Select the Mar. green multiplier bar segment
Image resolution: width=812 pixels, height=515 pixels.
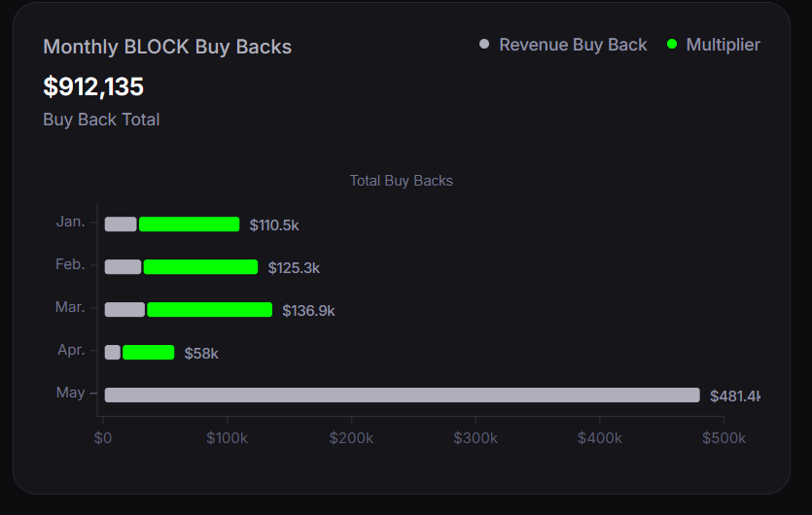(x=210, y=310)
